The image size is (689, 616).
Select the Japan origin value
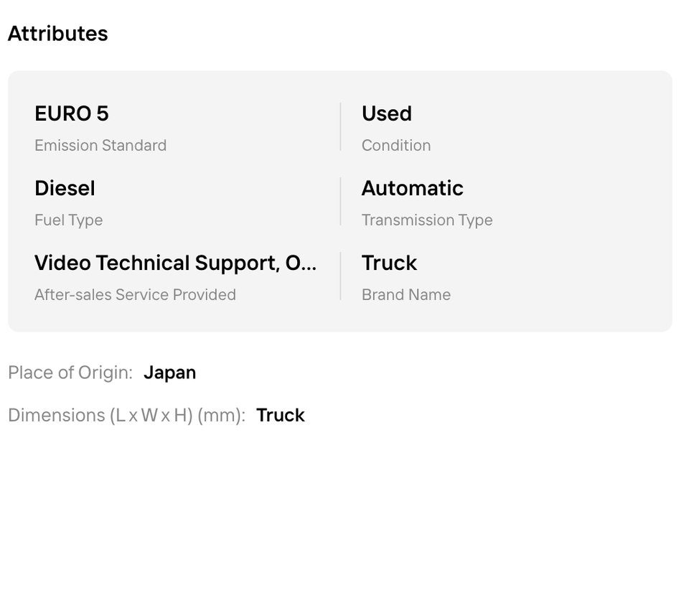coord(169,373)
